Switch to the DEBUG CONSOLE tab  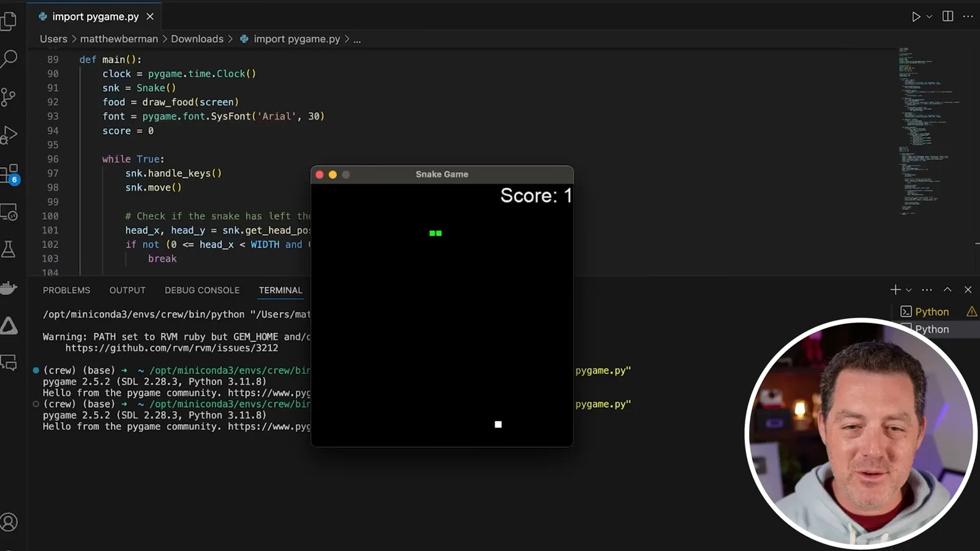(x=202, y=290)
